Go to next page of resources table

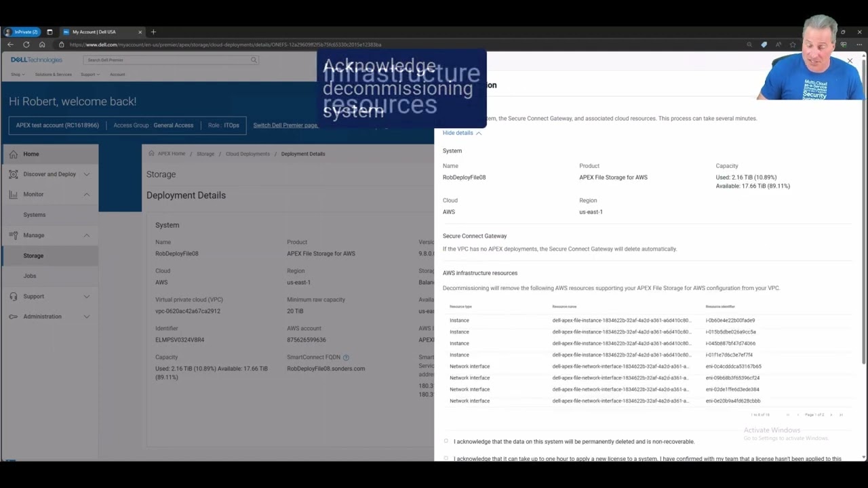click(x=832, y=415)
